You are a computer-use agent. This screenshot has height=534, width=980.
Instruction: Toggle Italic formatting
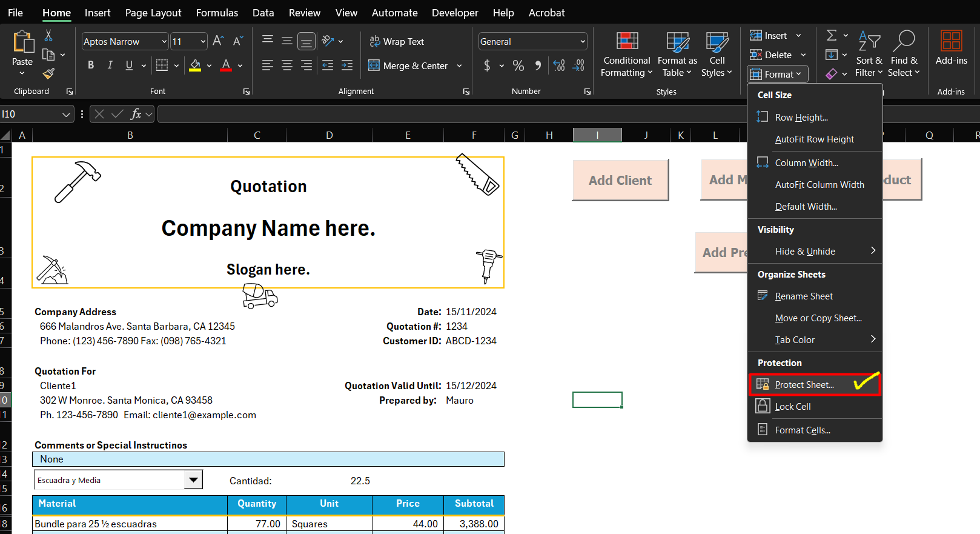[110, 65]
